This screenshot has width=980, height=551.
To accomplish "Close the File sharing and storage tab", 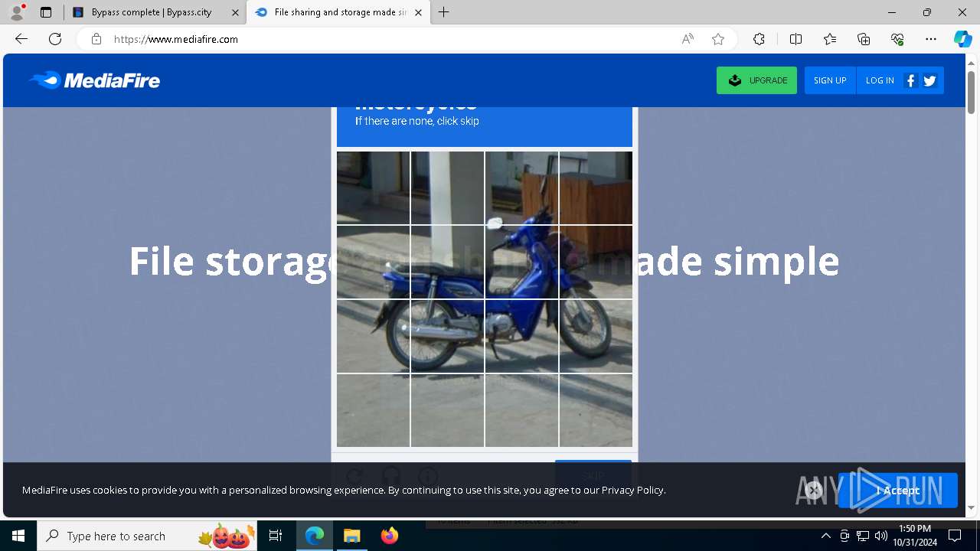I will click(418, 12).
